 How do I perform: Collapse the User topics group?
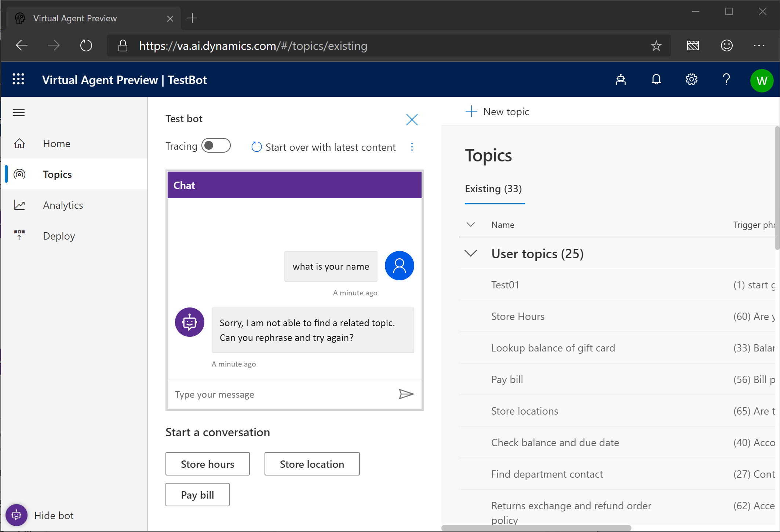click(471, 254)
